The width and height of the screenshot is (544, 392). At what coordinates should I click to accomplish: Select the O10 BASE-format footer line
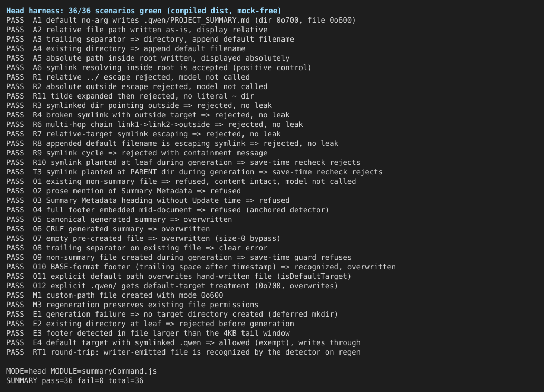tap(201, 267)
